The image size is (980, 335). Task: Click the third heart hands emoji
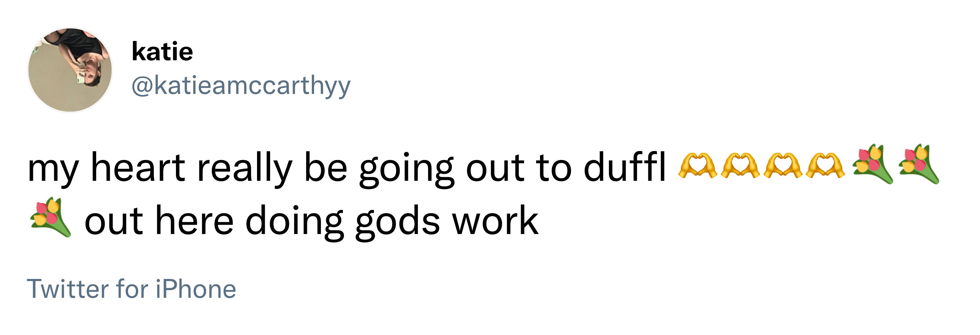[x=783, y=166]
